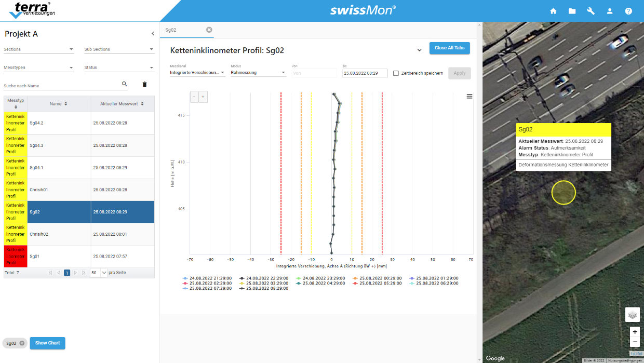Open the chart hamburger menu

[x=469, y=96]
